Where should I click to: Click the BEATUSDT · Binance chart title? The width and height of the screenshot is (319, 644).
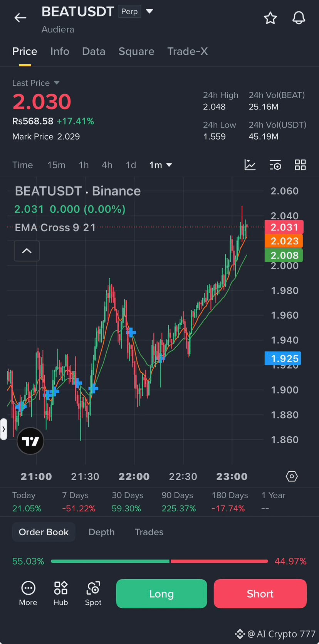78,191
